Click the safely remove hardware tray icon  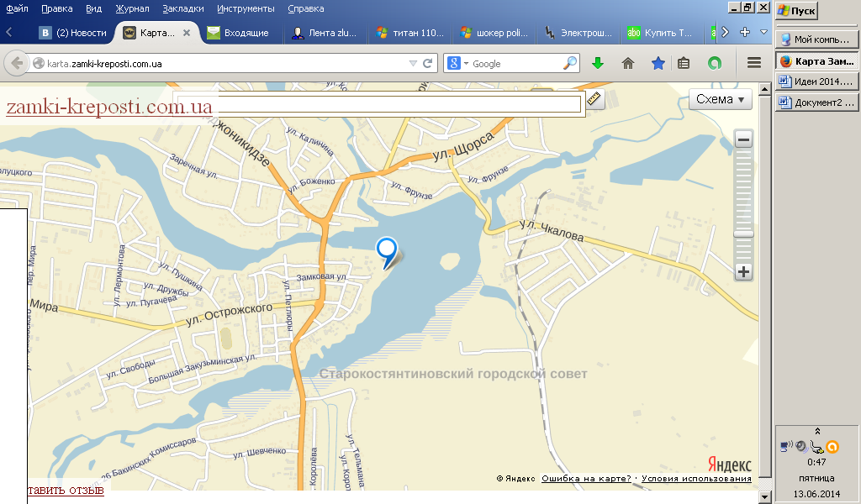[817, 448]
